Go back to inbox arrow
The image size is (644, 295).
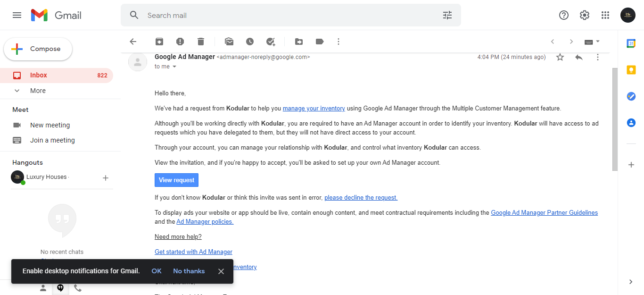133,42
